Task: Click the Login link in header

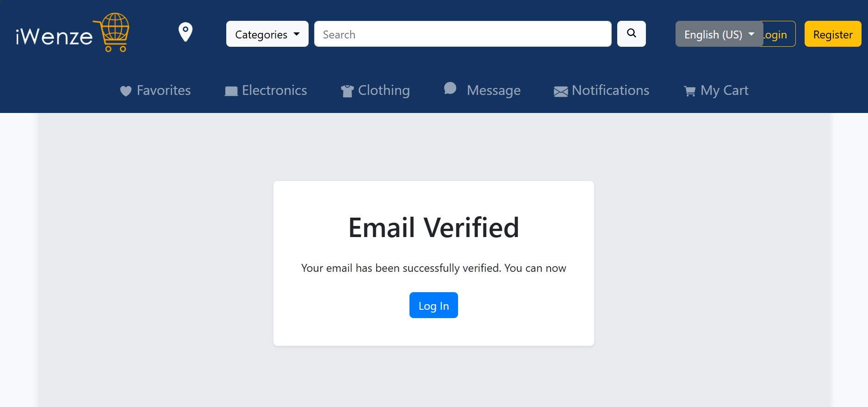Action: (x=779, y=34)
